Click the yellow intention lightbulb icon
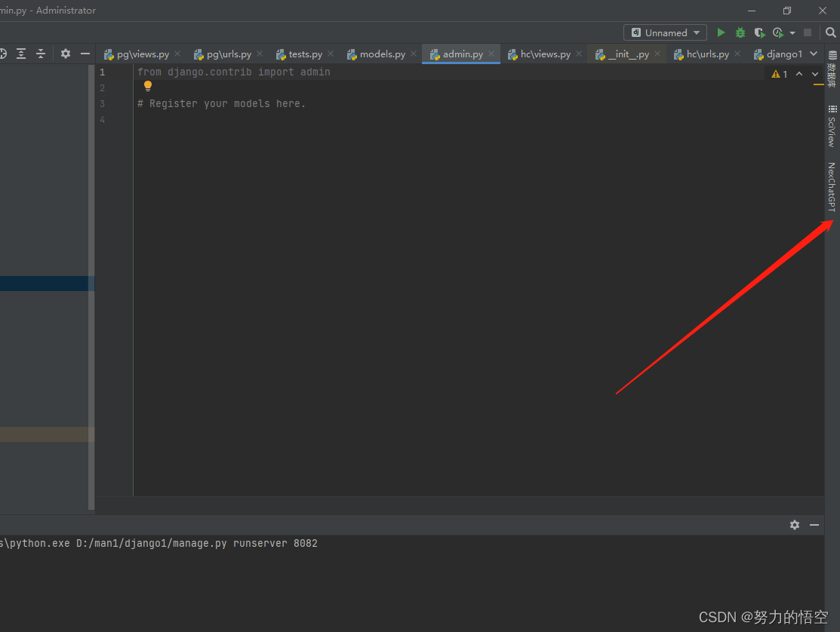This screenshot has height=632, width=840. 148,86
